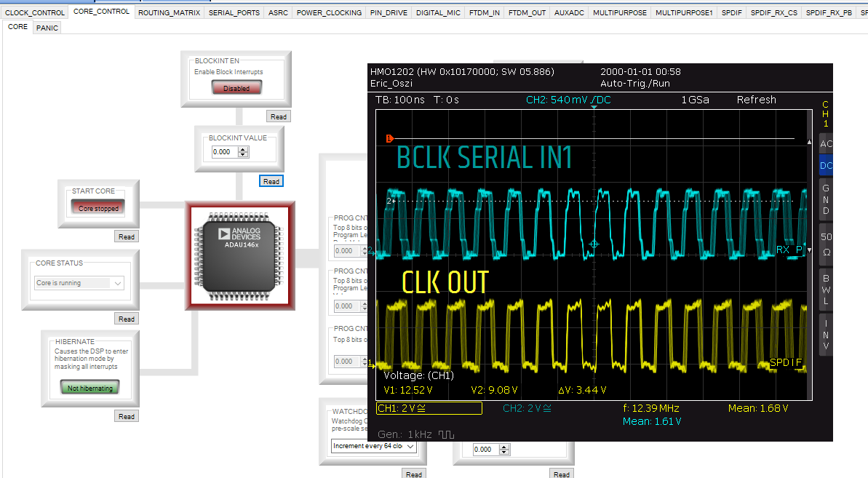Switch to the MULTIPURPOSE1 tab
Image resolution: width=868 pixels, height=478 pixels.
(684, 12)
